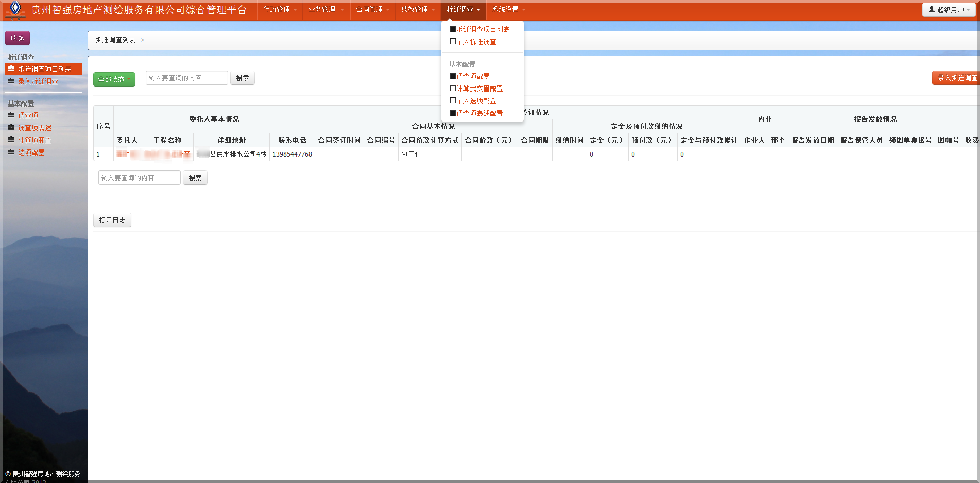Open 拆迁调查项目列表 link in sidebar

click(x=45, y=69)
